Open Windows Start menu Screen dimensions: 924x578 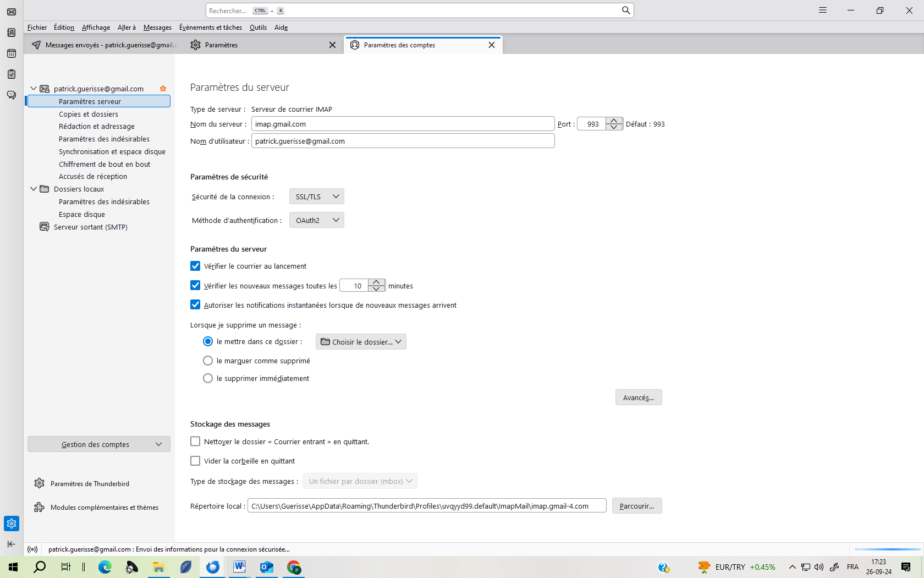click(x=13, y=567)
